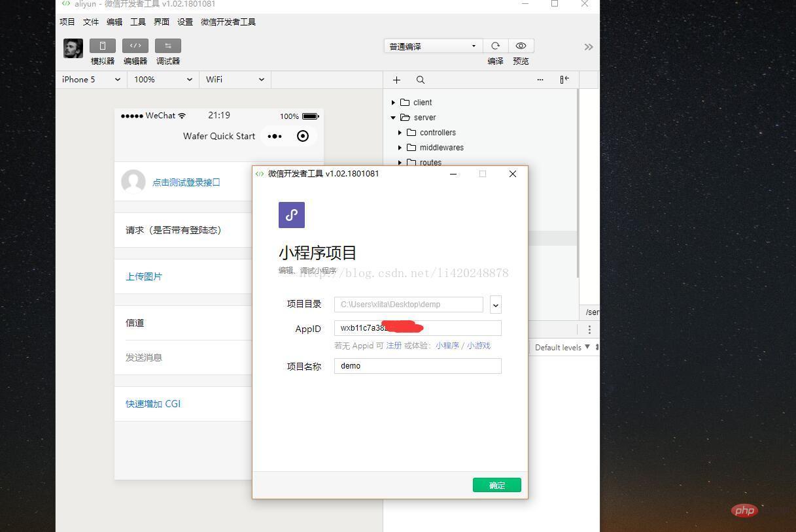Screen dimensions: 796x532
Task: Click the add file plus icon
Action: [x=396, y=80]
